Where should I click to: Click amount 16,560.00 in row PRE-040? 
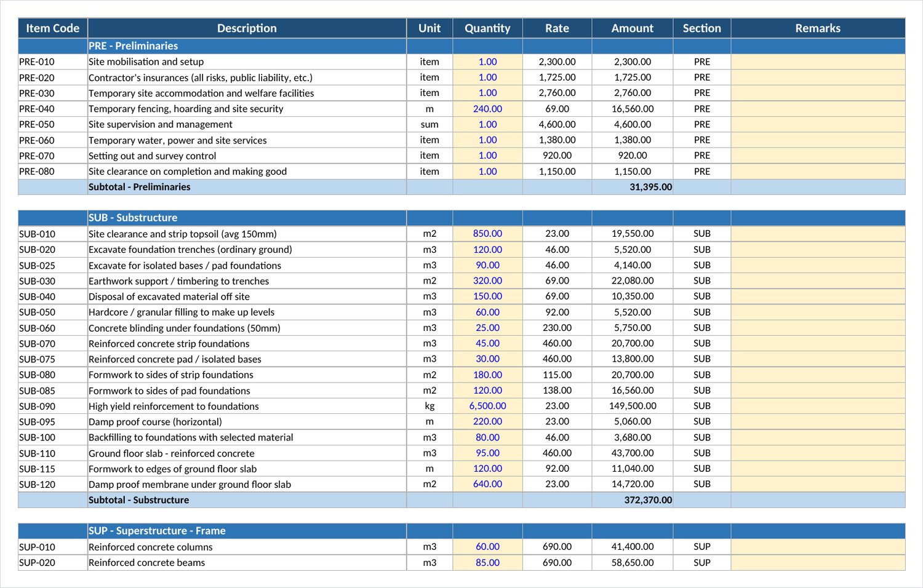633,109
